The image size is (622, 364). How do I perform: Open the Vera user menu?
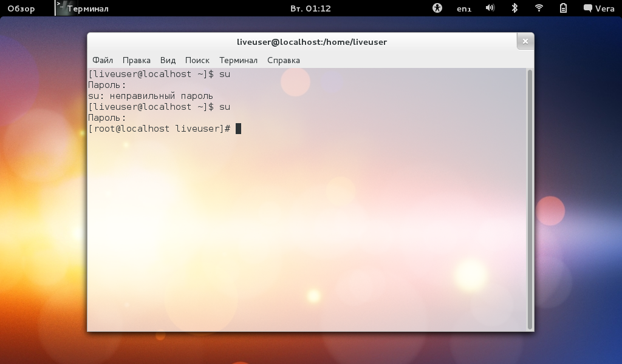[599, 8]
